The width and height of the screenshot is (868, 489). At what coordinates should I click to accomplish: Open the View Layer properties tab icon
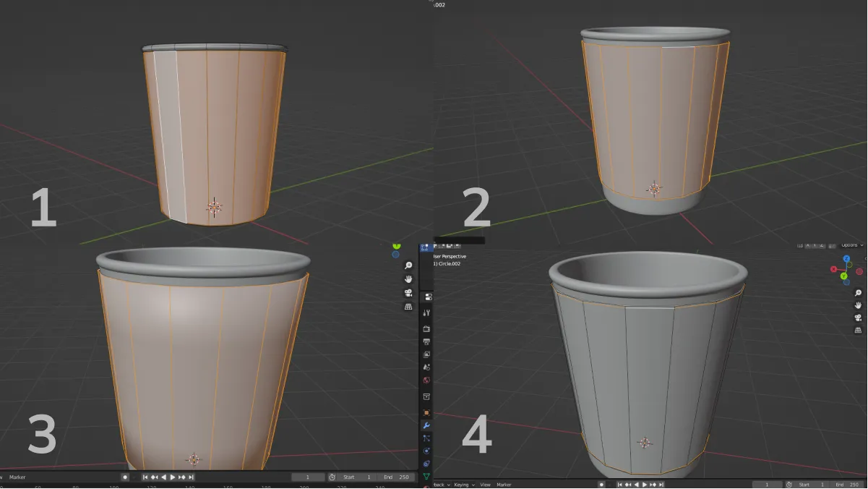coord(426,354)
